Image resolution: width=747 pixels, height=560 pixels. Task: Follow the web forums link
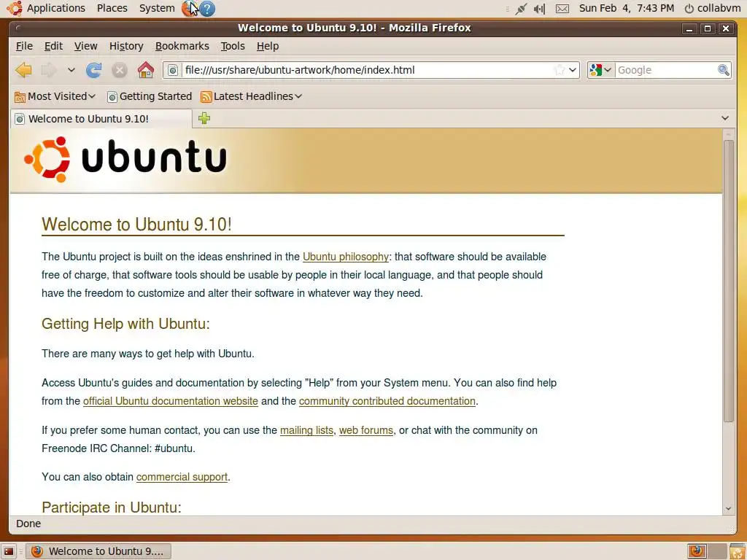(366, 430)
